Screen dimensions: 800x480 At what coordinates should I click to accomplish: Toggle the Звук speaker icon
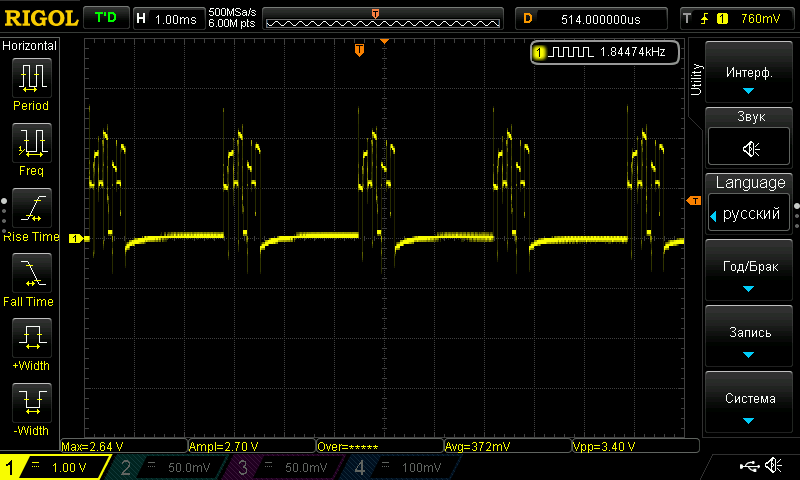point(750,148)
